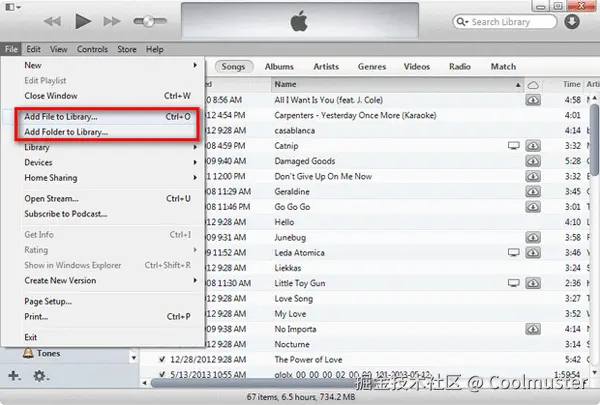Click the iCloud status column header
Screen dimensions: 600x405
tap(533, 85)
